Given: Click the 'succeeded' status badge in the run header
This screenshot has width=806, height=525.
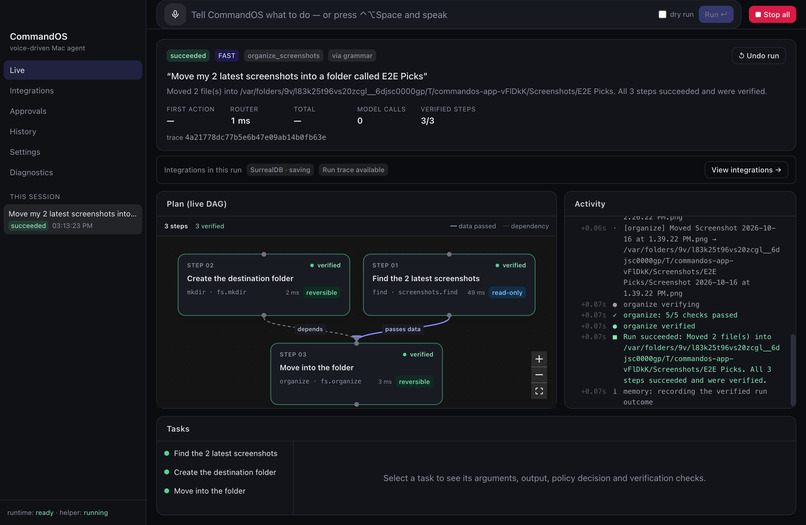Looking at the screenshot, I should [x=188, y=56].
